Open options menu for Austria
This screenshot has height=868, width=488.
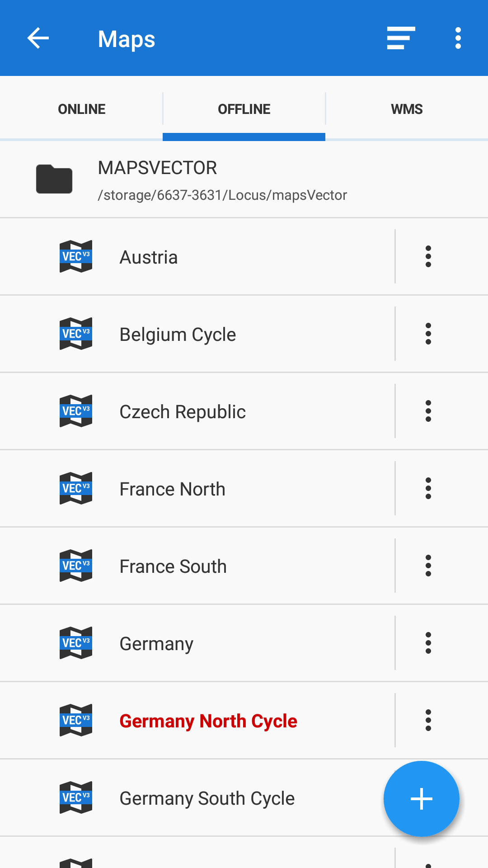click(x=428, y=256)
